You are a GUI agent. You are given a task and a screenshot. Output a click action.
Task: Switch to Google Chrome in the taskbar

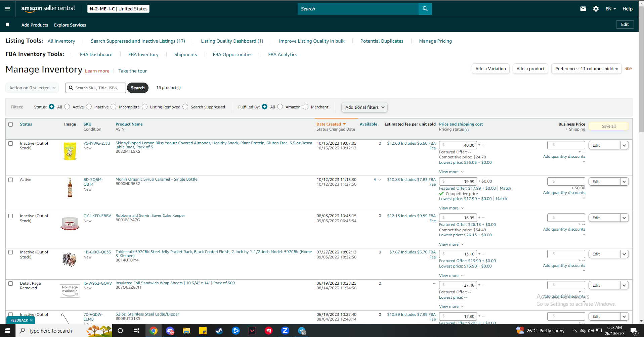point(154,331)
